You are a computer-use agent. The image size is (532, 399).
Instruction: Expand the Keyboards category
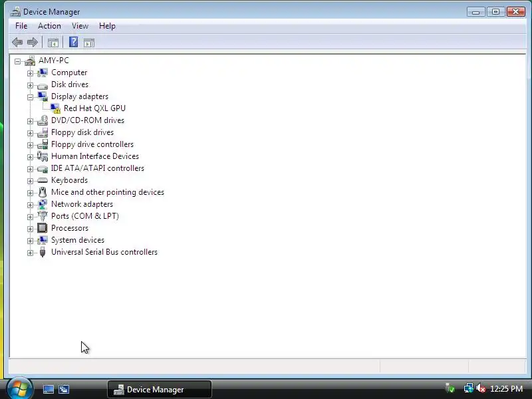click(x=30, y=181)
